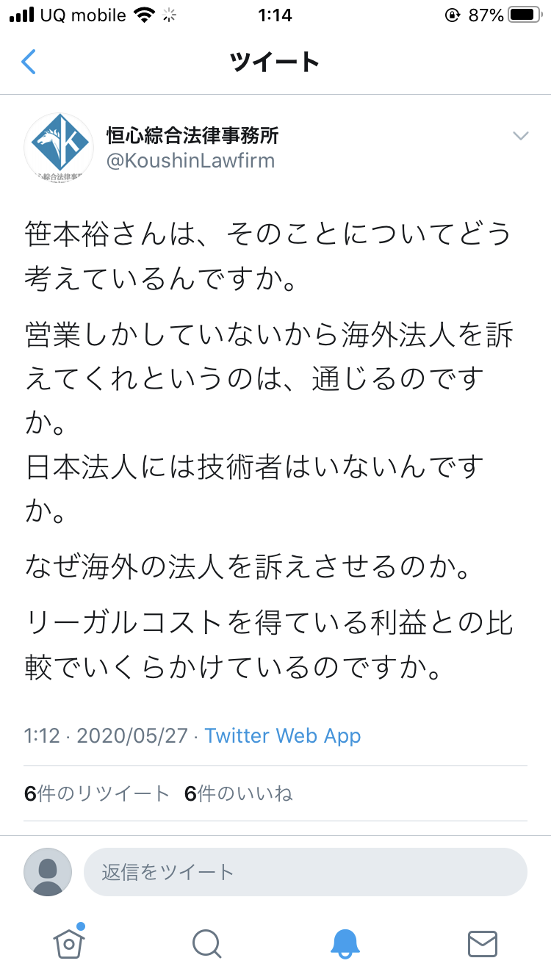The width and height of the screenshot is (551, 980).
Task: Tap the ツイート header title
Action: 275,62
